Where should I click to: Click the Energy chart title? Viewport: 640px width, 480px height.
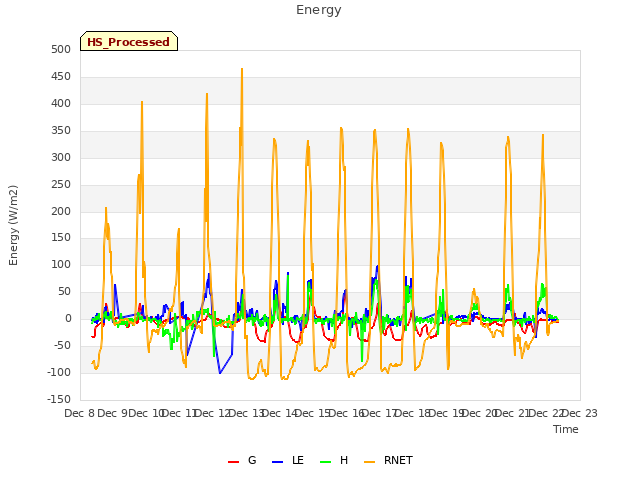tap(319, 10)
